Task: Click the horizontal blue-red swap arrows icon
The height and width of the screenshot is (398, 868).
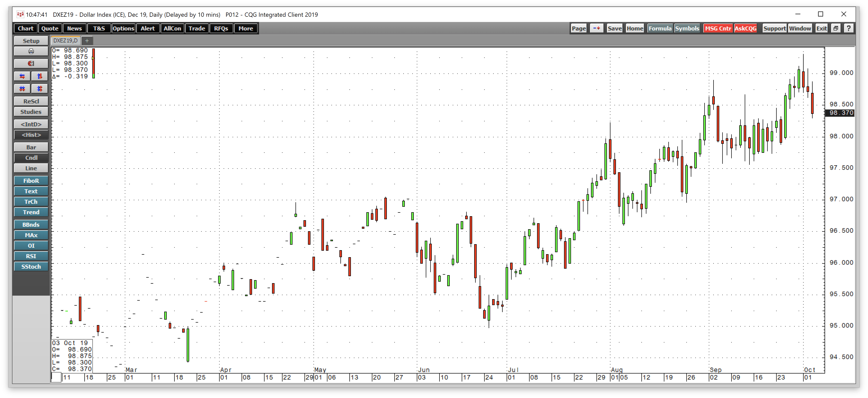Action: 22,76
